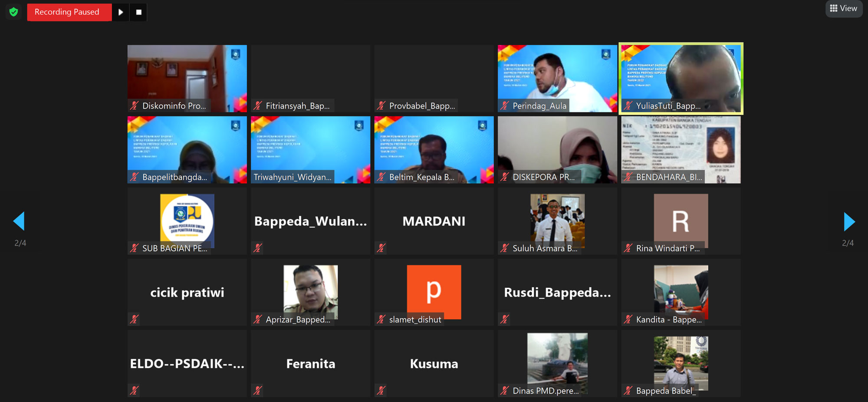This screenshot has width=868, height=402.
Task: Click the Recording Paused label
Action: 67,12
